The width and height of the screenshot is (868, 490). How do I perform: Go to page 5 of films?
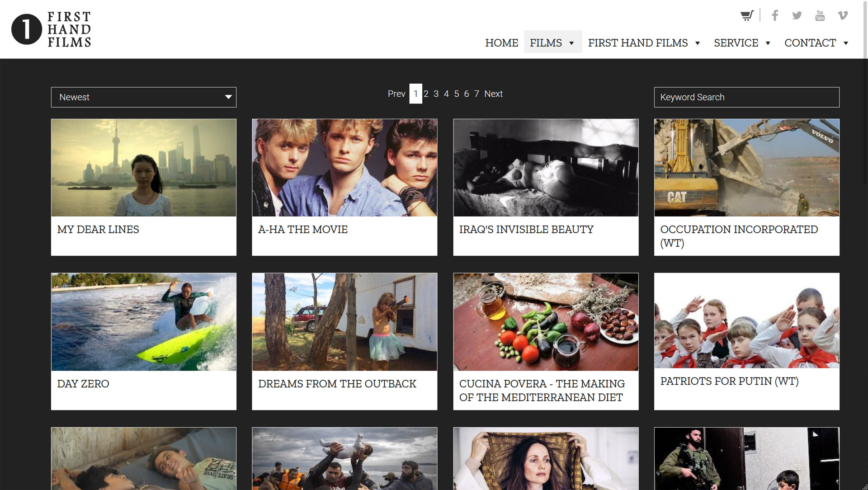[x=457, y=94]
